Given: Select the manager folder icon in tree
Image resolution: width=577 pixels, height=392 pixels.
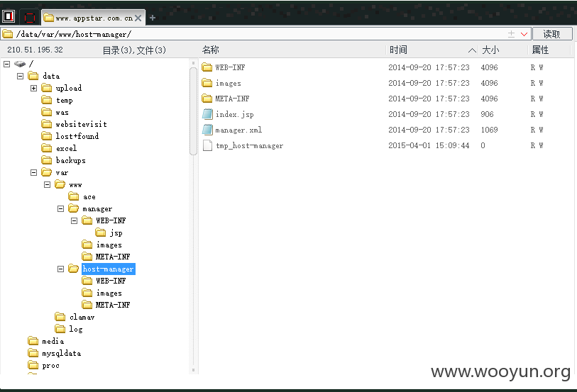Looking at the screenshot, I should pyautogui.click(x=73, y=208).
